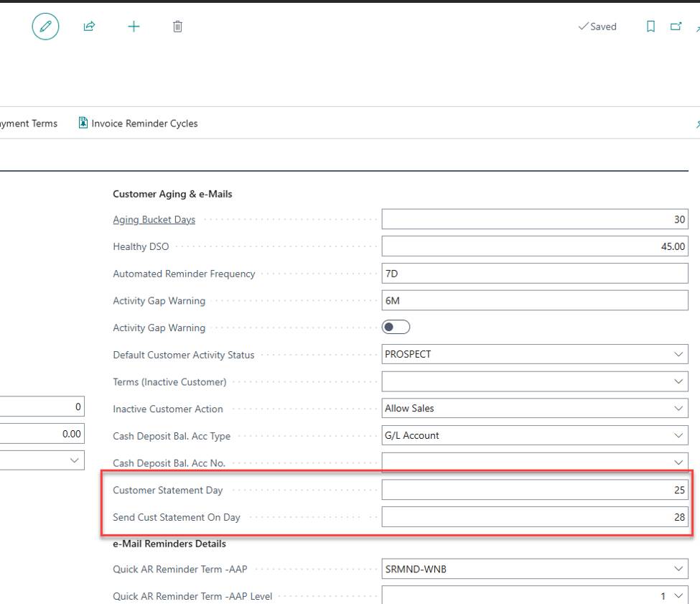
Task: Click the Healthy DSO label
Action: (x=141, y=246)
